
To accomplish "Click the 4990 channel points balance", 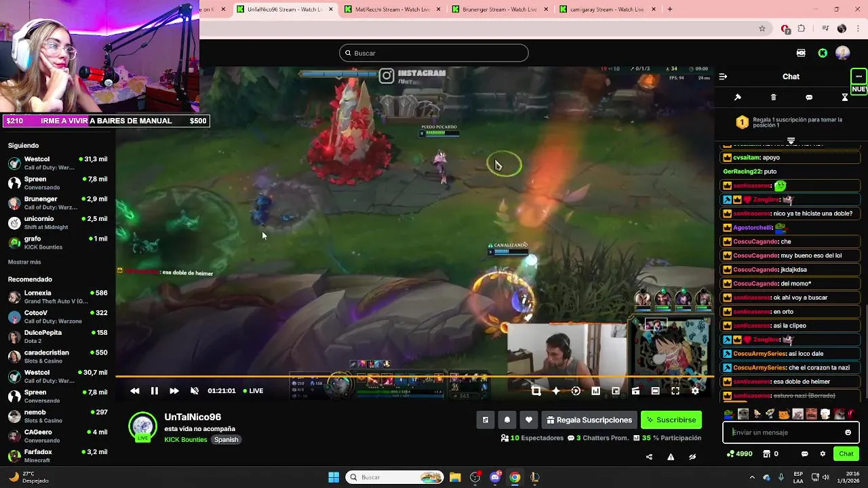I will (x=739, y=454).
